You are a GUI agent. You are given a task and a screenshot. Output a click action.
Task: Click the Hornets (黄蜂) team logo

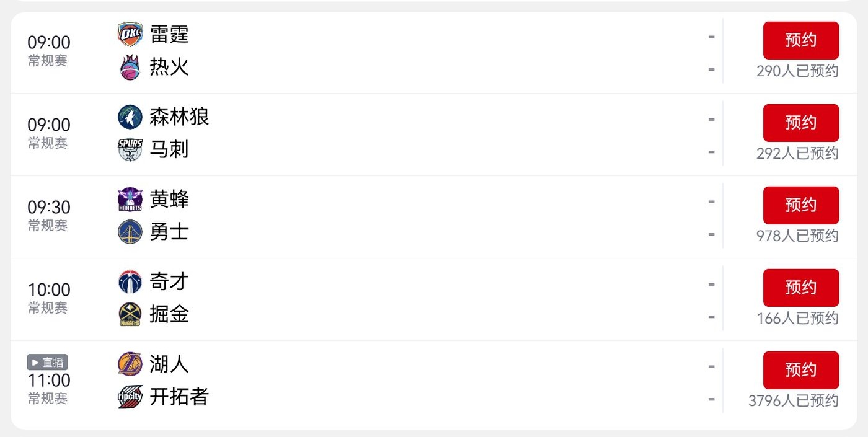pos(130,200)
